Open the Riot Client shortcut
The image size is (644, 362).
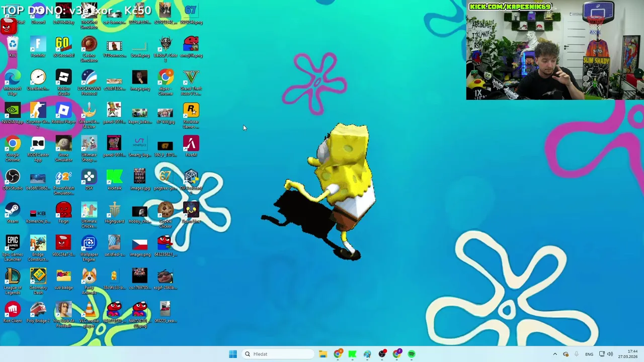(x=13, y=313)
